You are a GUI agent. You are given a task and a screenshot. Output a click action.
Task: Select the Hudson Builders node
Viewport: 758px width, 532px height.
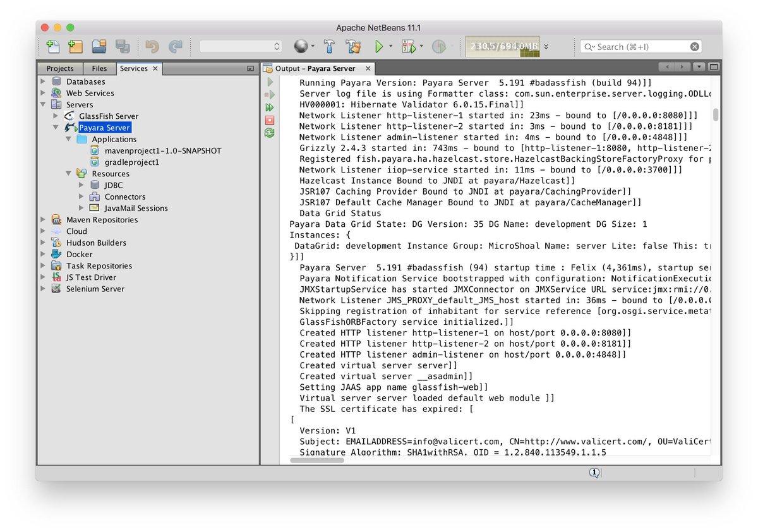(96, 243)
